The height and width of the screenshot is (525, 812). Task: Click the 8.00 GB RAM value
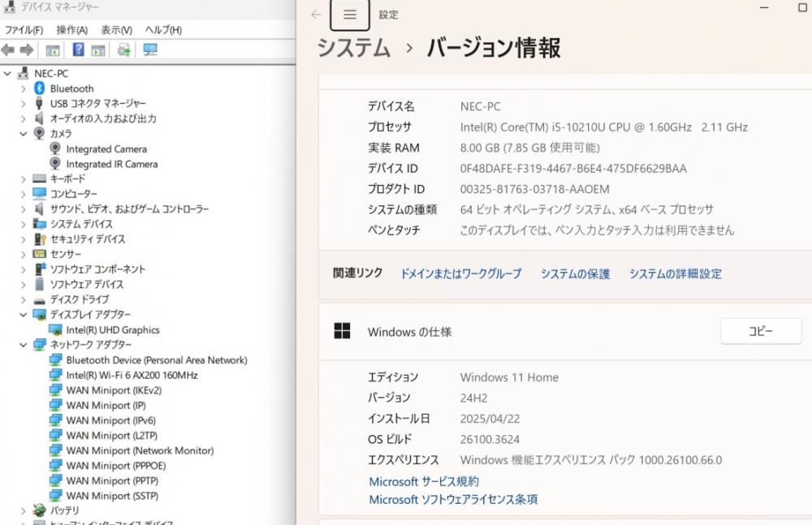coord(529,148)
